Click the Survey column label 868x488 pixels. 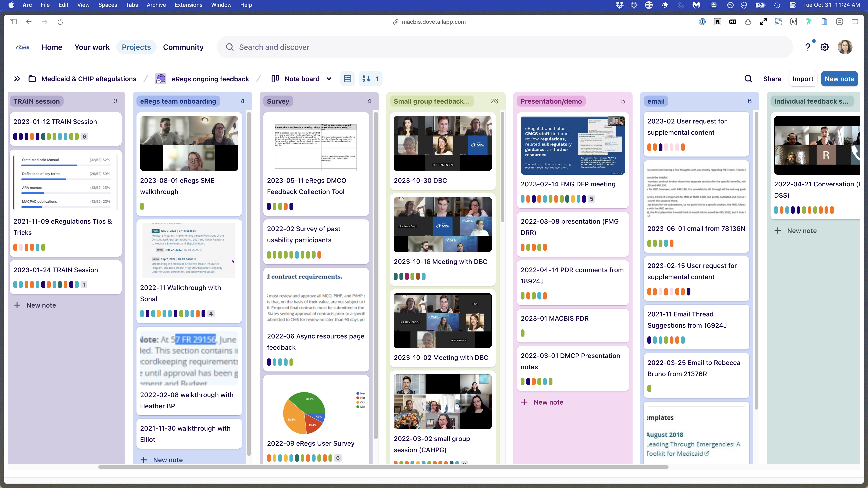point(278,101)
